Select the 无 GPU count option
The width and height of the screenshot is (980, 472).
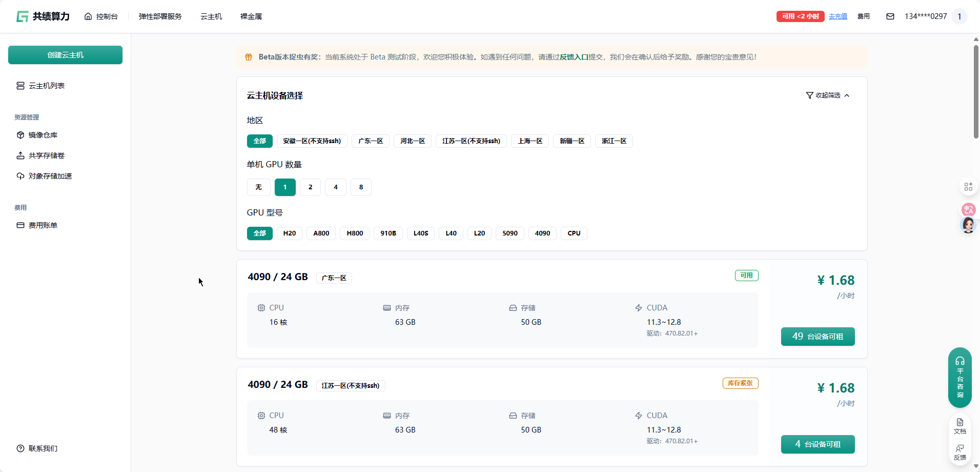(259, 187)
